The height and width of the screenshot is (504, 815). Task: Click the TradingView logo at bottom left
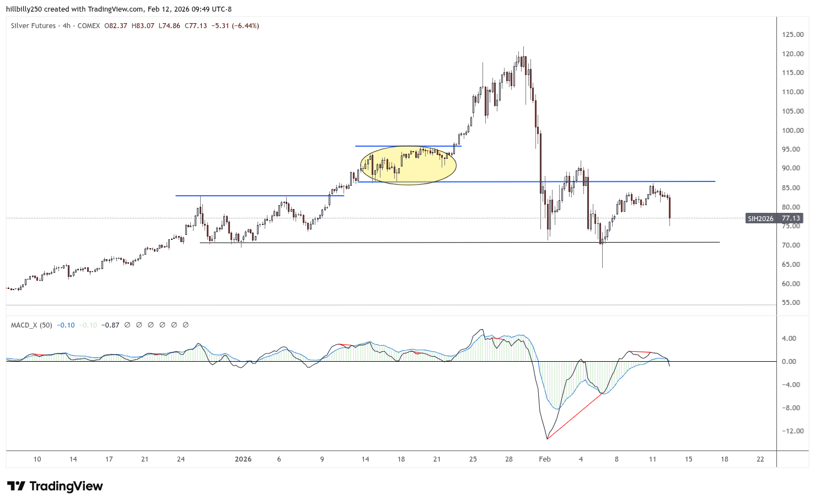pyautogui.click(x=55, y=486)
